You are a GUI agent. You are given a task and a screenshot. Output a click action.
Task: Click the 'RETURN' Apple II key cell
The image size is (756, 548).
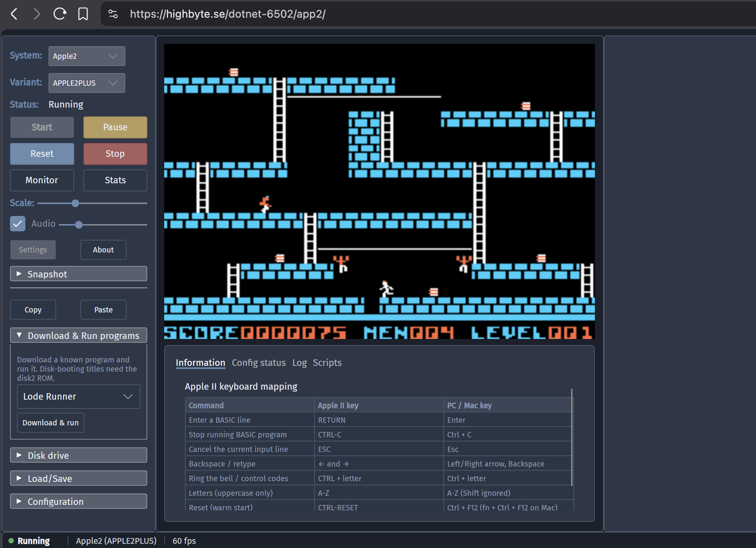(379, 420)
